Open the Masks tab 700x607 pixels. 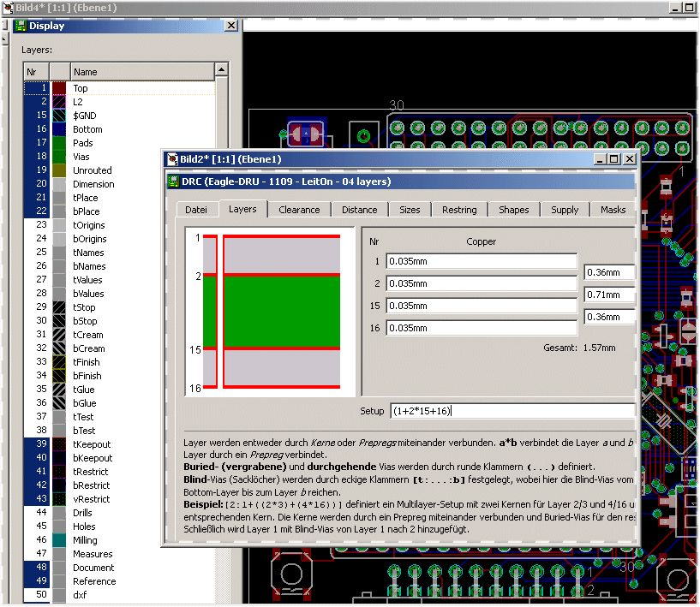(x=613, y=210)
